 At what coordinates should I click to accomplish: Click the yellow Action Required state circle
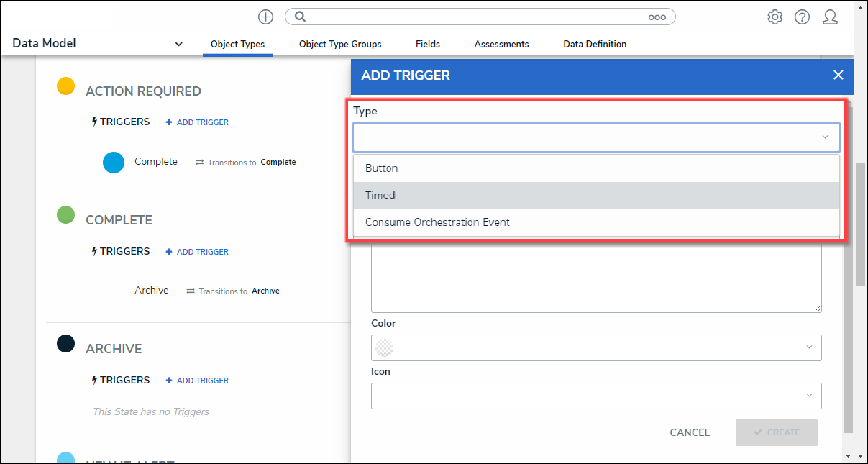pos(65,86)
